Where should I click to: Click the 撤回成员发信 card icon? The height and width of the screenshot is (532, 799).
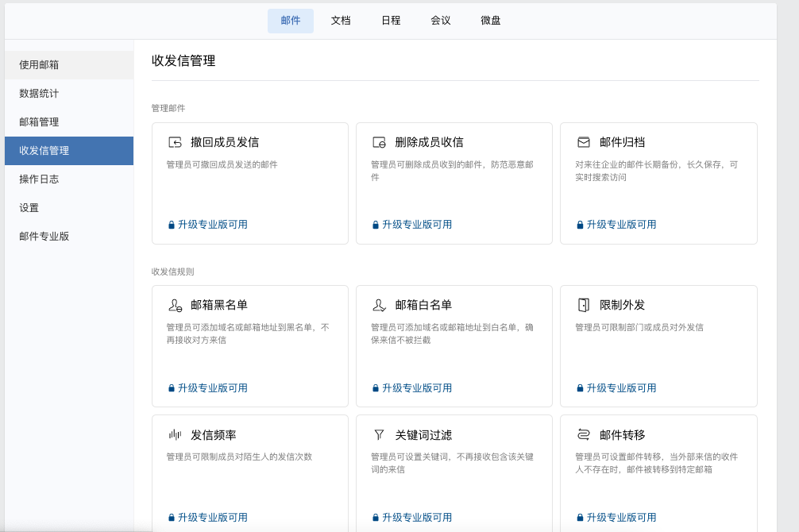click(175, 143)
